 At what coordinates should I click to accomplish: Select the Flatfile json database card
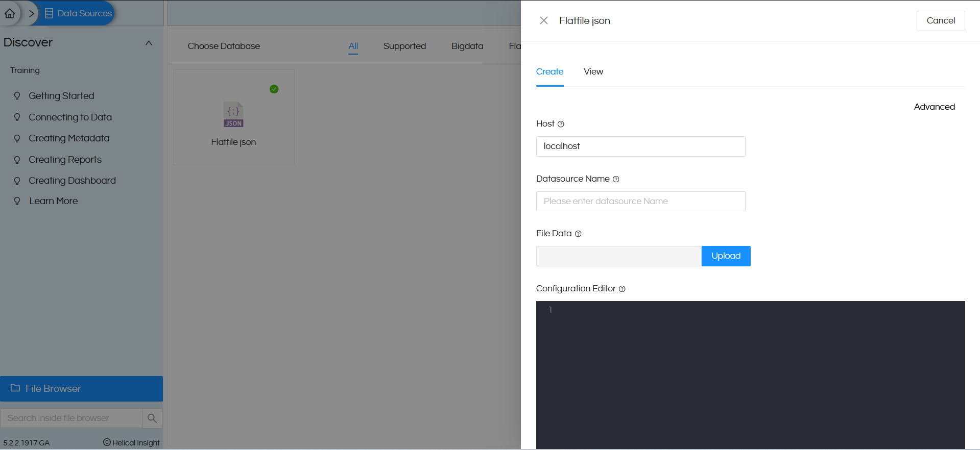[x=234, y=117]
